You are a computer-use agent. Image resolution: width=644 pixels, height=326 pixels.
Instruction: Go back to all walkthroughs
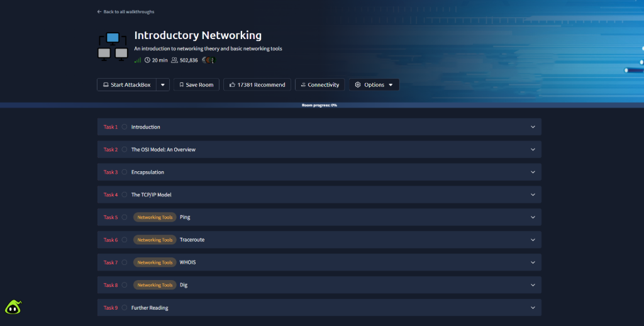[x=126, y=11]
